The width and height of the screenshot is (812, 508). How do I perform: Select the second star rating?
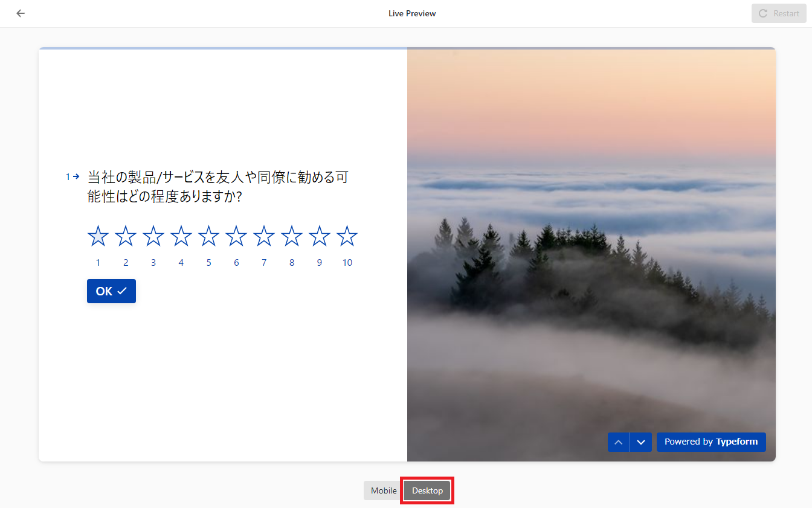pyautogui.click(x=126, y=236)
